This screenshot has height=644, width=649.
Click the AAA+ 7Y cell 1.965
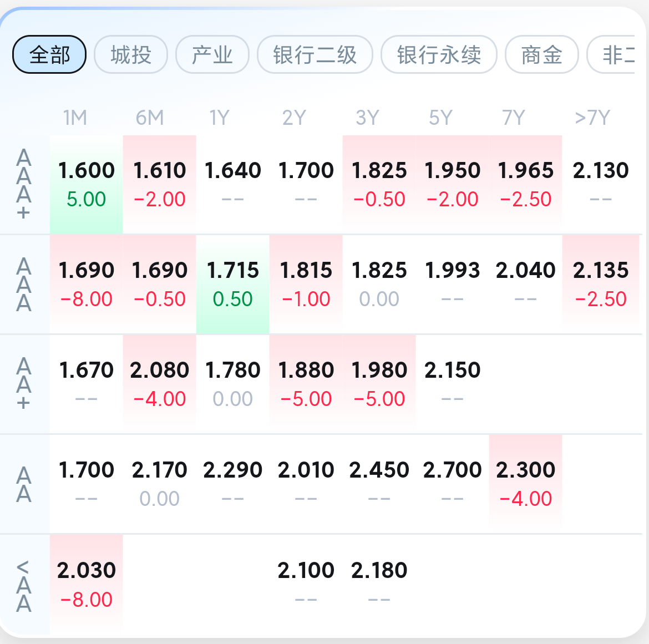pos(526,185)
